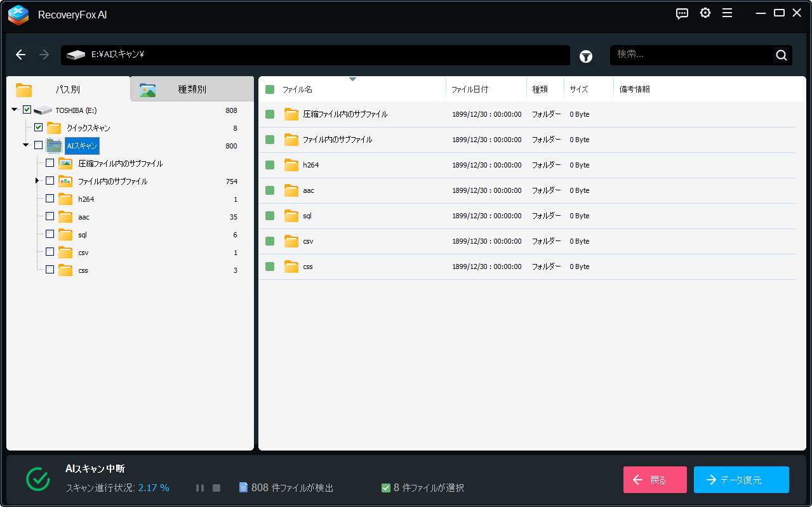Go back using the left arrow
Image resolution: width=812 pixels, height=507 pixels.
tap(21, 55)
